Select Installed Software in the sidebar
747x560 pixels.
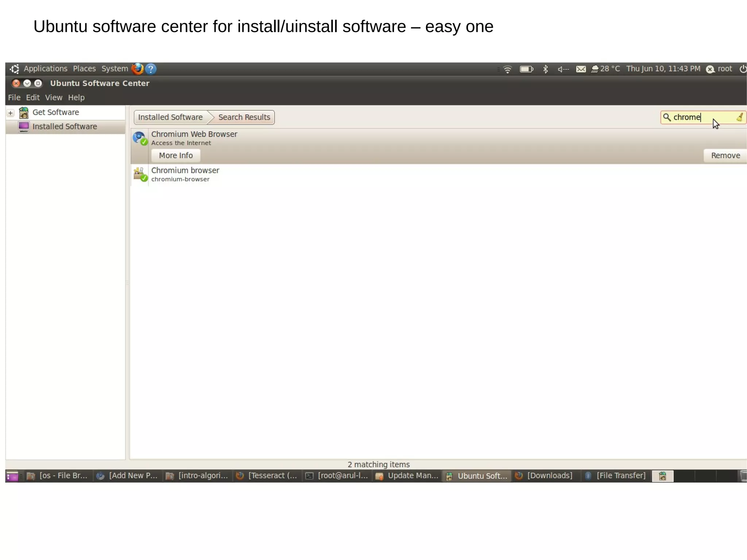click(x=66, y=127)
